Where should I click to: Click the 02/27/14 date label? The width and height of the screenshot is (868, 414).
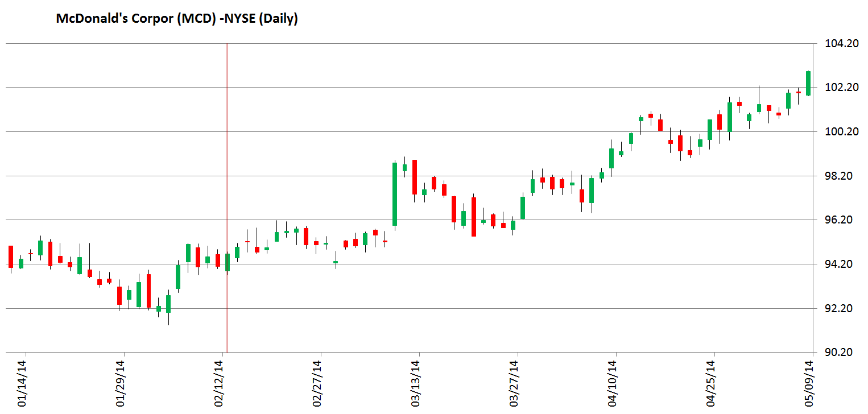tap(318, 383)
